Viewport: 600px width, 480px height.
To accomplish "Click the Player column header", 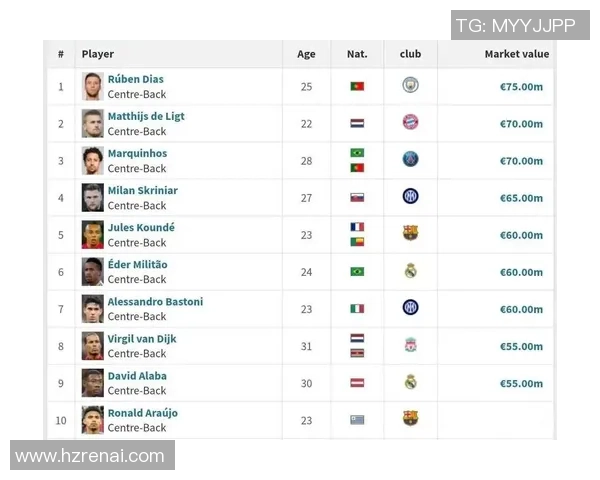I will tap(98, 54).
